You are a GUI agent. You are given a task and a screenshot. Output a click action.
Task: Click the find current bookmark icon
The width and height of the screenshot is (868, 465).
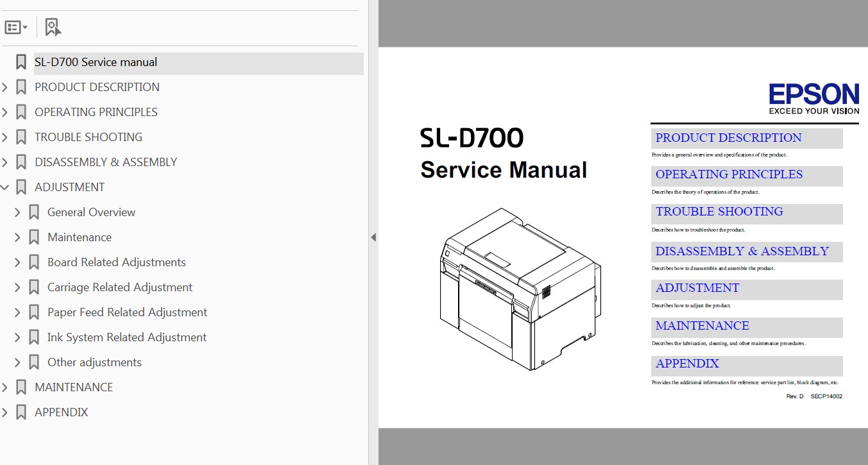click(x=53, y=28)
